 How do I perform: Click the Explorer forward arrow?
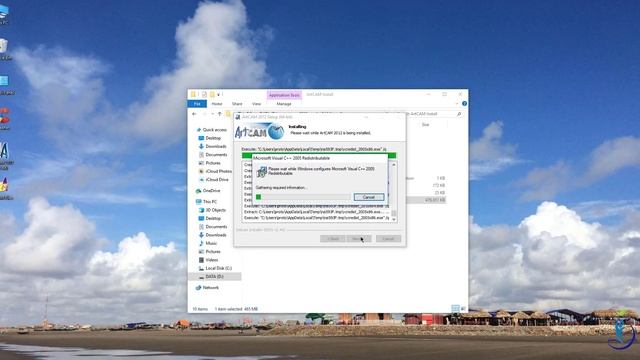coord(205,114)
